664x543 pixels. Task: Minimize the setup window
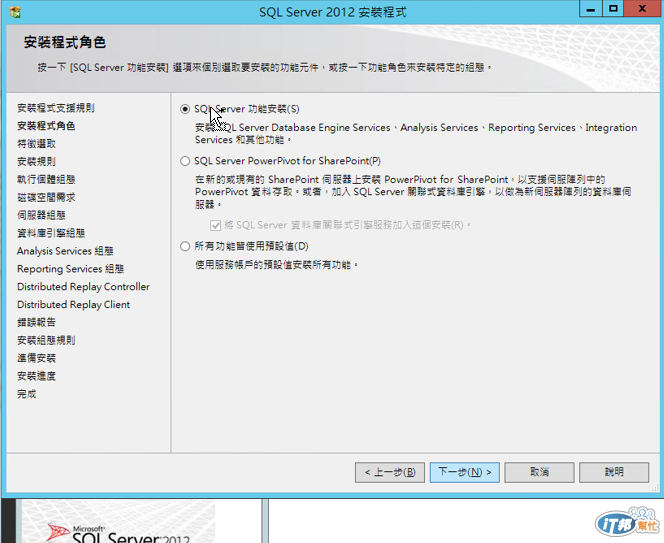coord(591,8)
